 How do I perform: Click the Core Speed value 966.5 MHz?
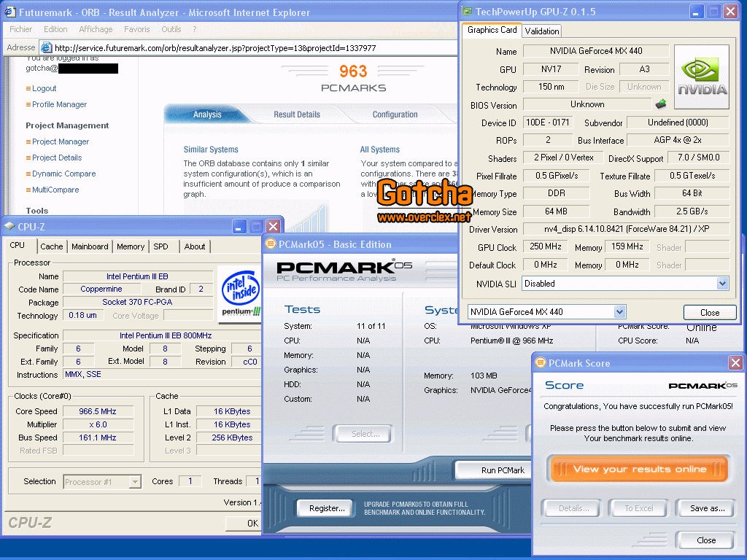(x=98, y=411)
